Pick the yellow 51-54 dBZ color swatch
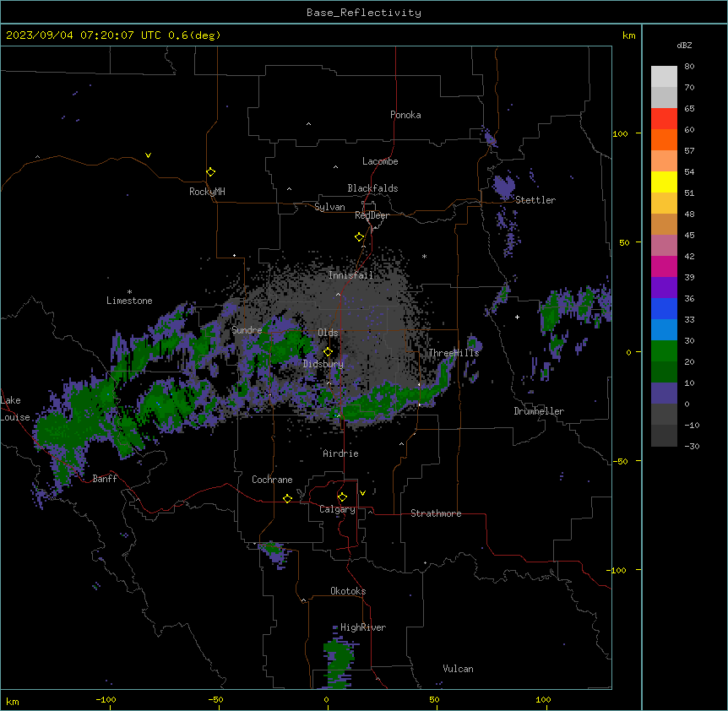 click(664, 182)
